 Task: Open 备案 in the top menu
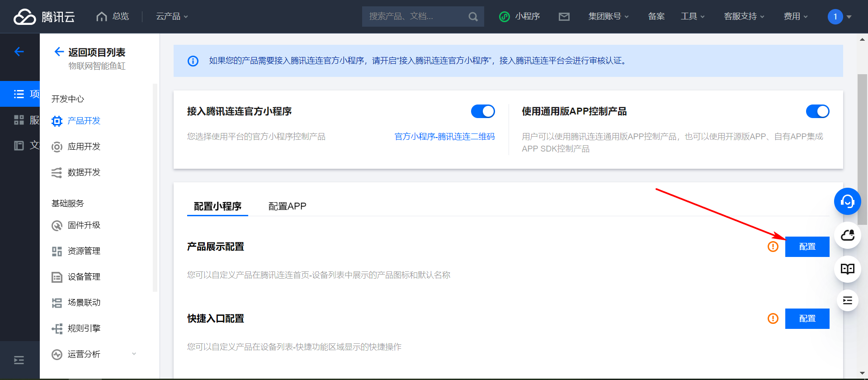click(x=656, y=17)
